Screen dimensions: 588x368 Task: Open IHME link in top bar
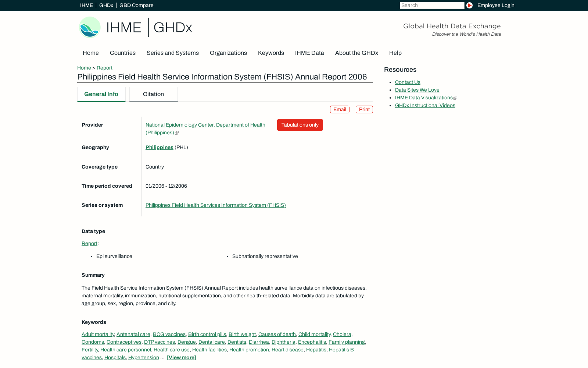click(86, 5)
